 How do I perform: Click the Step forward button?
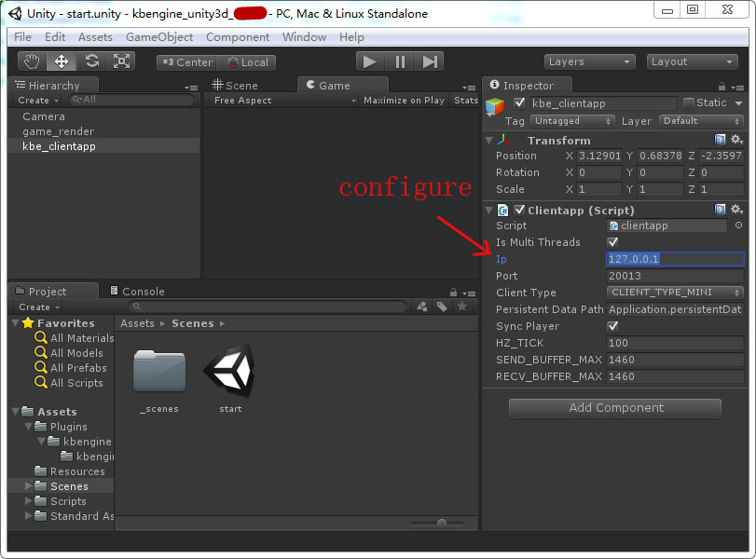point(429,61)
